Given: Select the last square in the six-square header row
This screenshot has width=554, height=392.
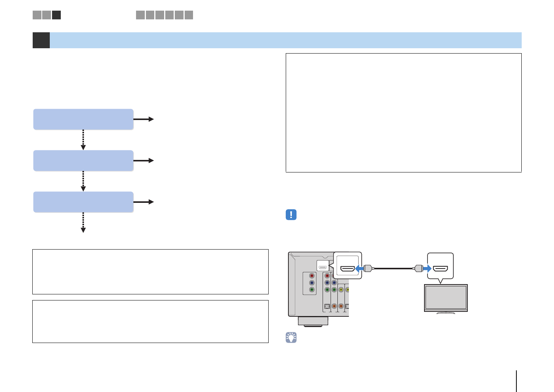Looking at the screenshot, I should [189, 15].
